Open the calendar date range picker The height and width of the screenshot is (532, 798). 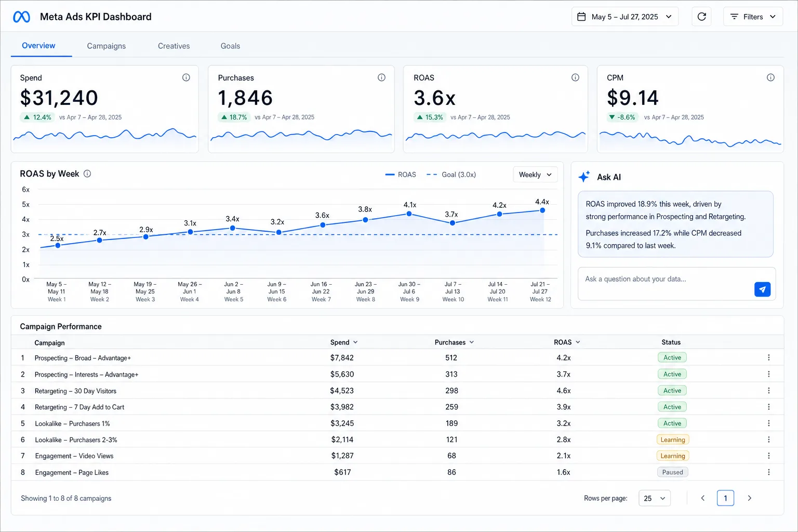coord(624,17)
